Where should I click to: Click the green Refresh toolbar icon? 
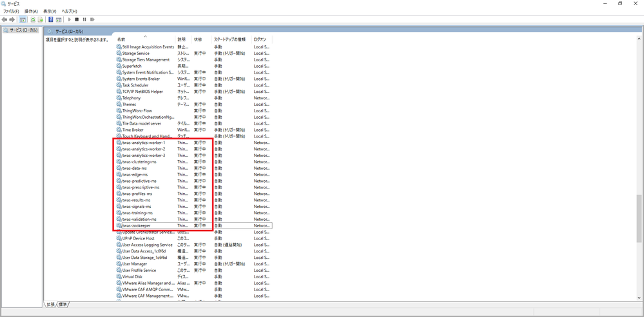coord(33,19)
